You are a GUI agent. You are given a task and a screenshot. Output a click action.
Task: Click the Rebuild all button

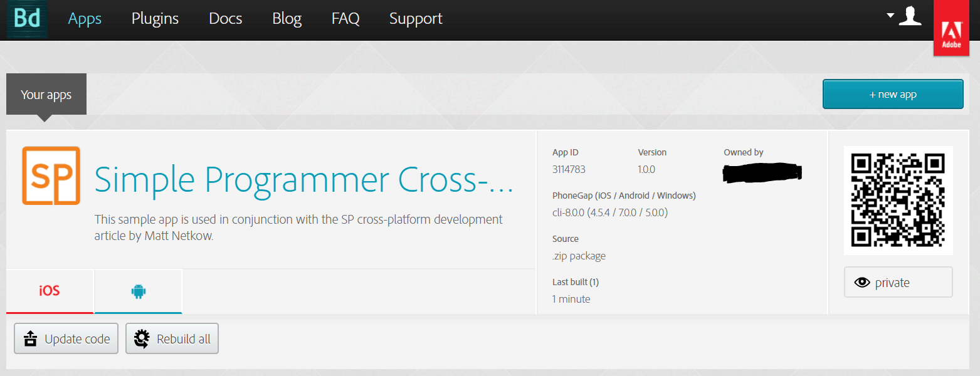pos(172,339)
